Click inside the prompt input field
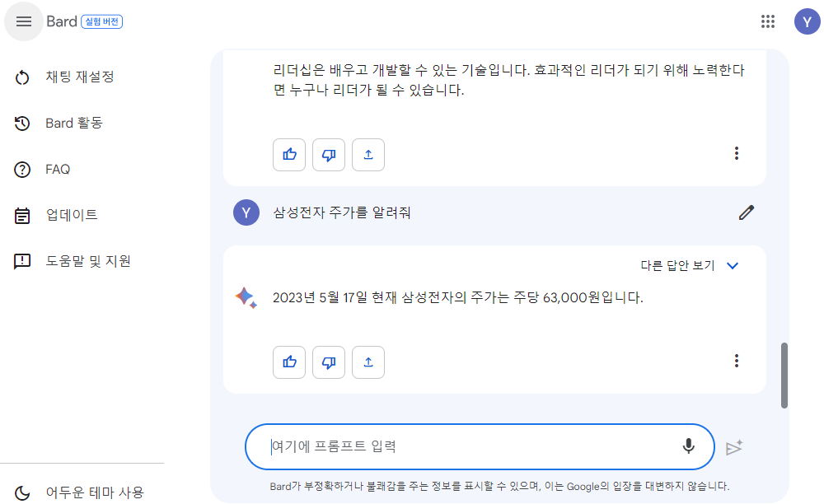The width and height of the screenshot is (824, 504). point(453,446)
